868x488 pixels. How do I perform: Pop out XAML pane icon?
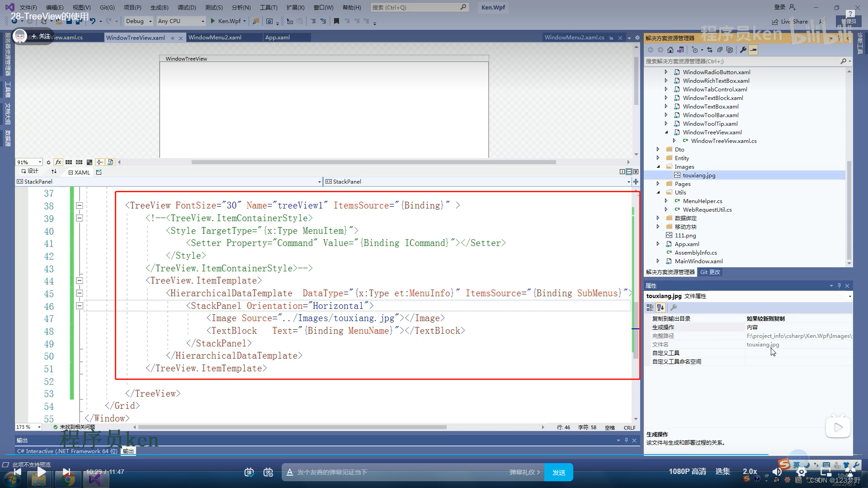(x=99, y=172)
